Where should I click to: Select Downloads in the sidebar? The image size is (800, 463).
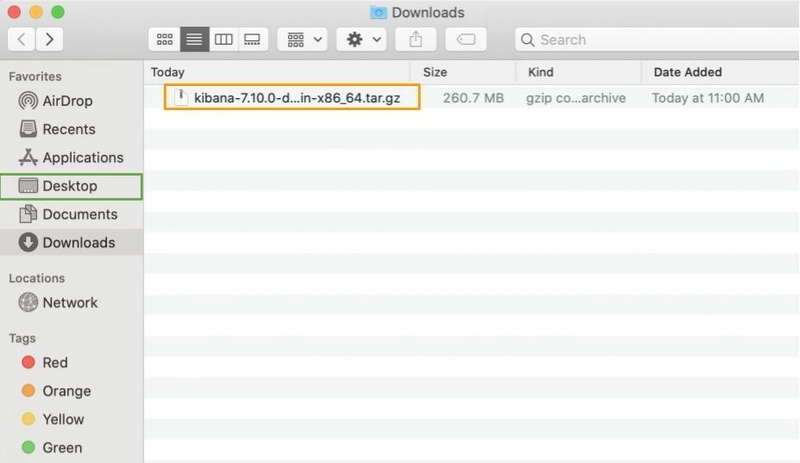coord(71,242)
